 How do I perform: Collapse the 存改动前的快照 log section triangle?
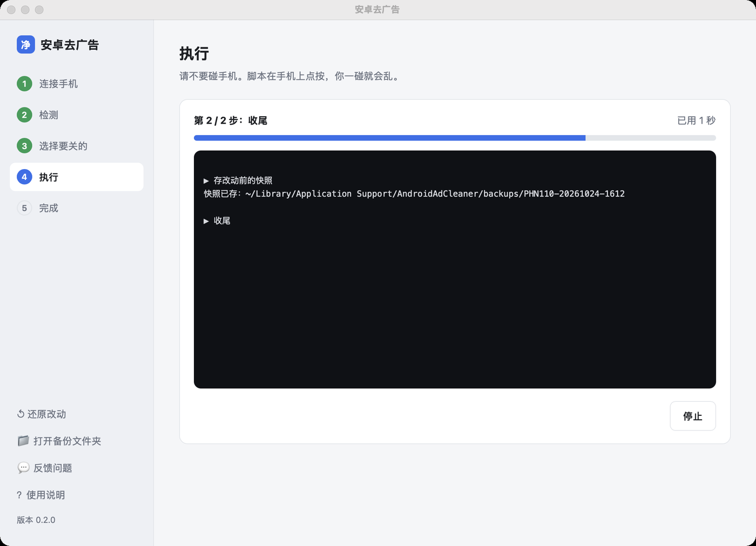pos(206,181)
